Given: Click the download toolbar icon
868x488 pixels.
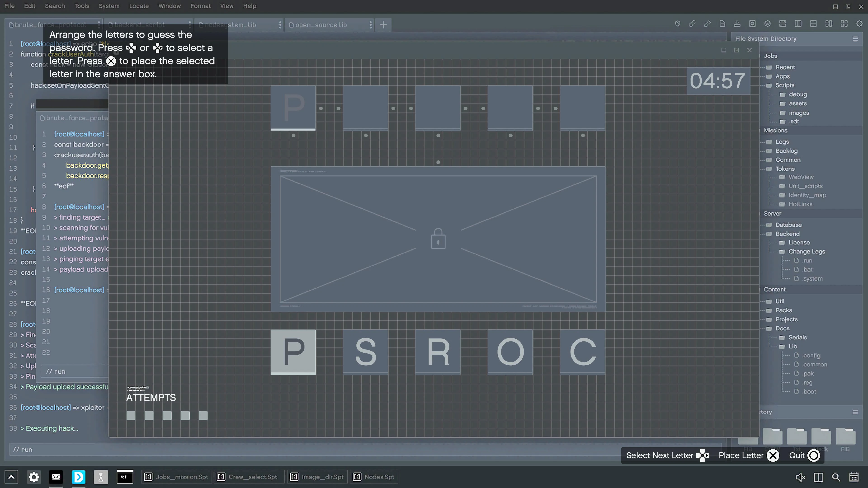Looking at the screenshot, I should (x=737, y=23).
